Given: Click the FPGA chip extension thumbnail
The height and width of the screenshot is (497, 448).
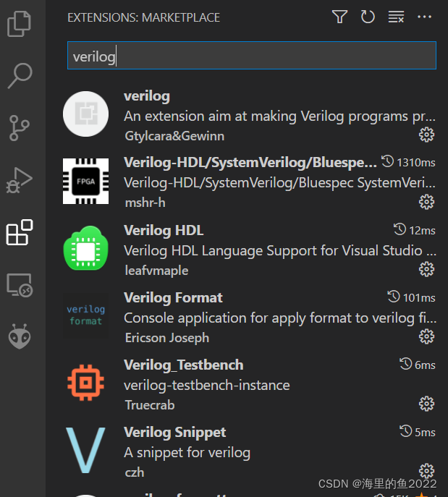Looking at the screenshot, I should pos(85,182).
